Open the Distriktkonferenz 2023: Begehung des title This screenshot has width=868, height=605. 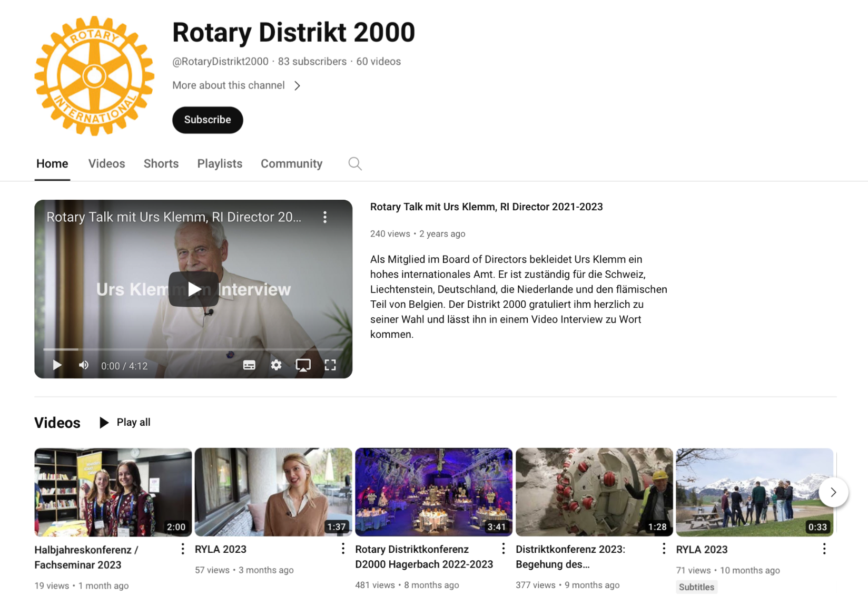(570, 557)
